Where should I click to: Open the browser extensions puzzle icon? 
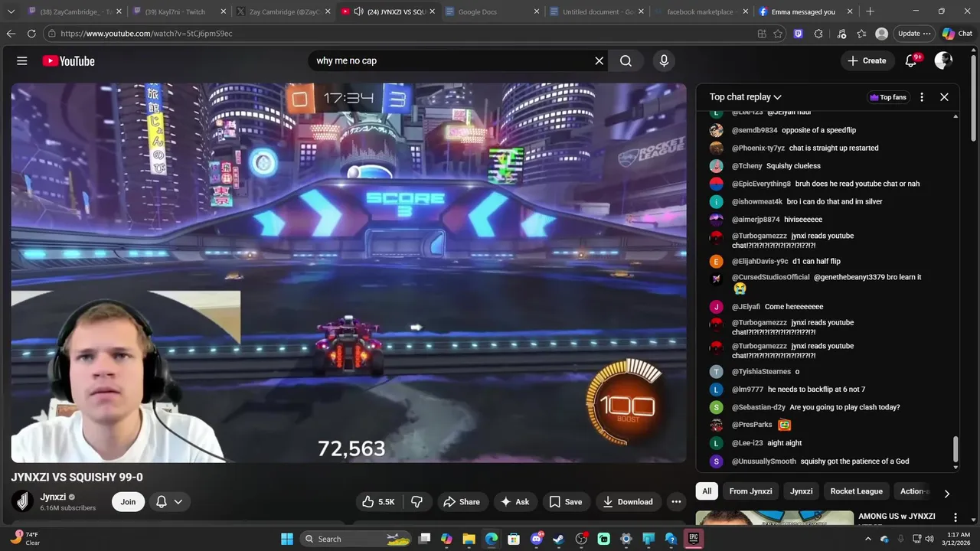point(818,34)
